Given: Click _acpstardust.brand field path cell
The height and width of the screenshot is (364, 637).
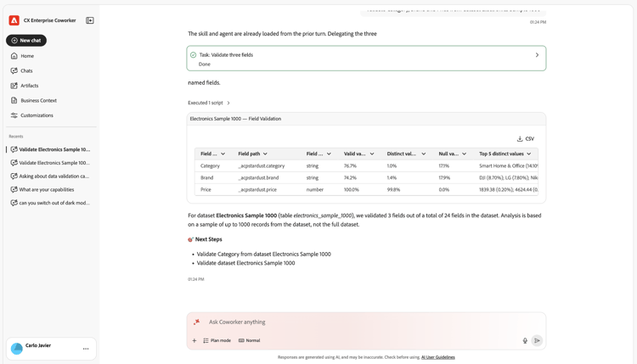Looking at the screenshot, I should tap(258, 177).
